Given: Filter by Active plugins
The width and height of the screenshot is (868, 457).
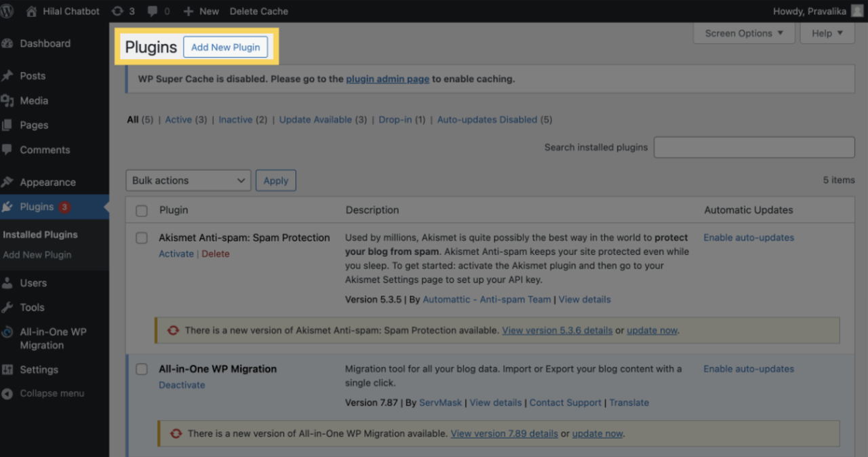Looking at the screenshot, I should coord(178,119).
